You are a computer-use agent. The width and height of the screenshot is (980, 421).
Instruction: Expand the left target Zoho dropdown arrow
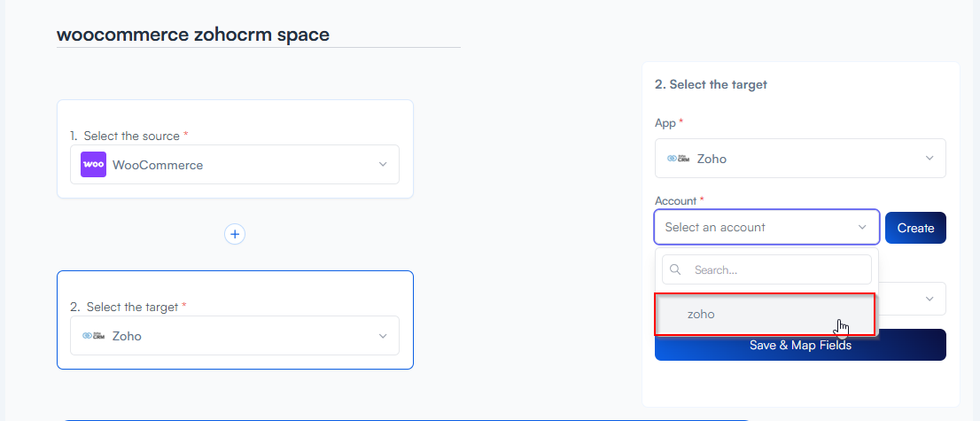click(x=383, y=336)
